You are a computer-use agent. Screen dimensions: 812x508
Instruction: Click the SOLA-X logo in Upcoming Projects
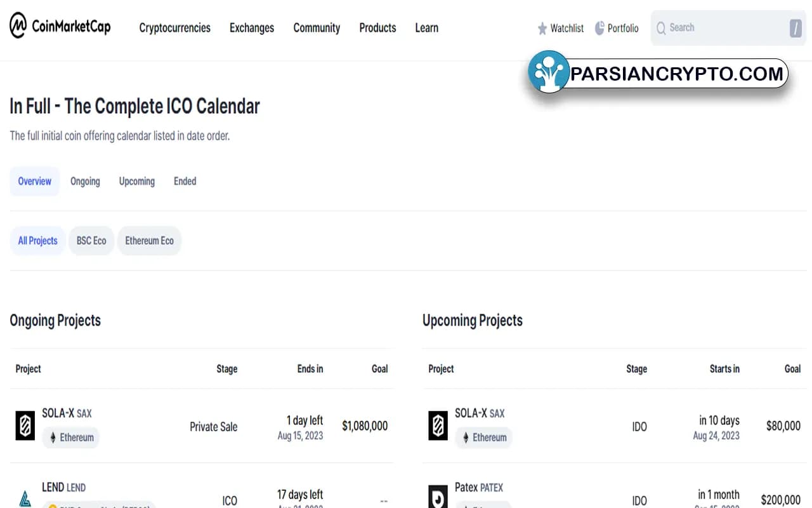point(438,425)
